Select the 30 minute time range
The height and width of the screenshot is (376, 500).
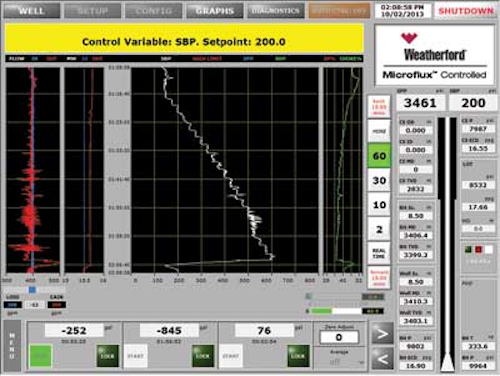pyautogui.click(x=379, y=180)
